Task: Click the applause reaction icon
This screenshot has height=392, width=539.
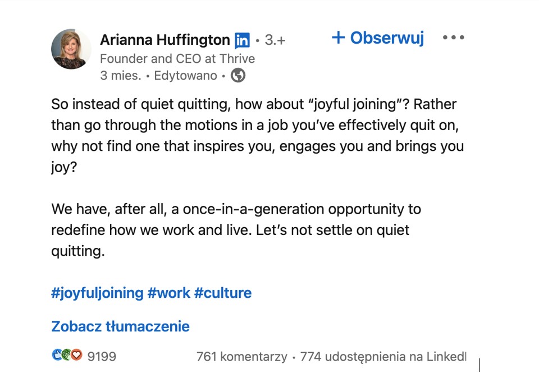Action: coord(66,355)
